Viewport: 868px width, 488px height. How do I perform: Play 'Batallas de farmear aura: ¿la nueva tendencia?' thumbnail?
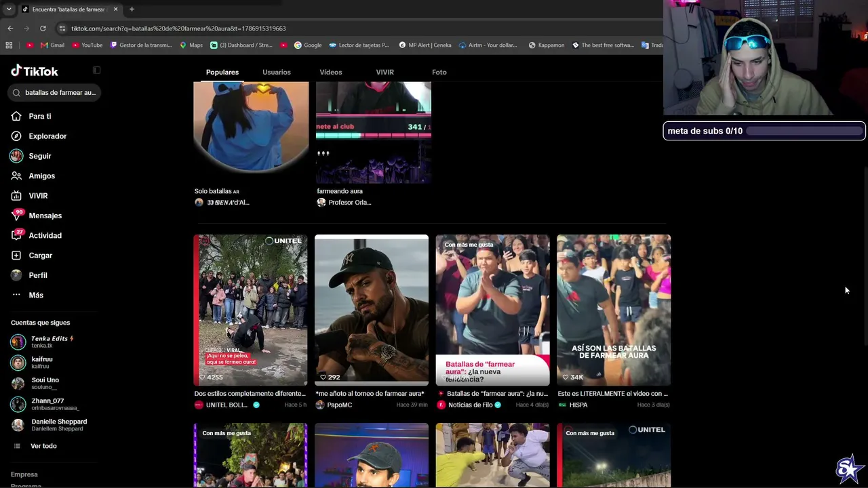pyautogui.click(x=493, y=310)
